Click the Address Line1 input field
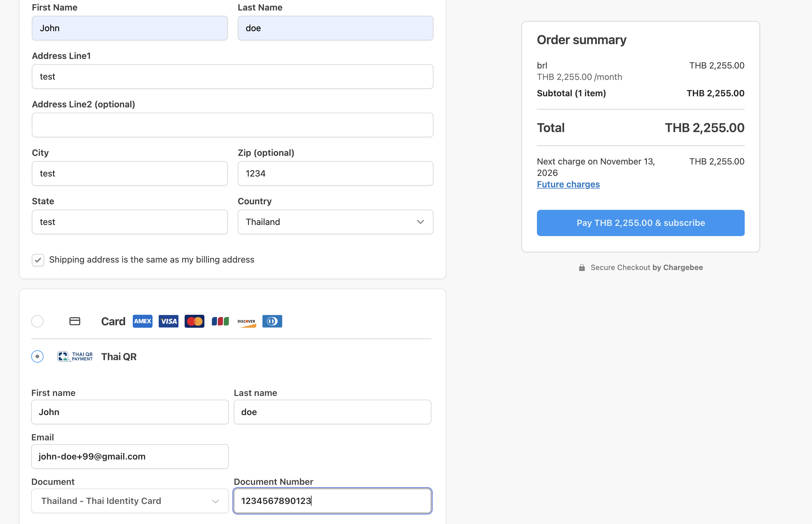This screenshot has width=812, height=524. [x=232, y=77]
